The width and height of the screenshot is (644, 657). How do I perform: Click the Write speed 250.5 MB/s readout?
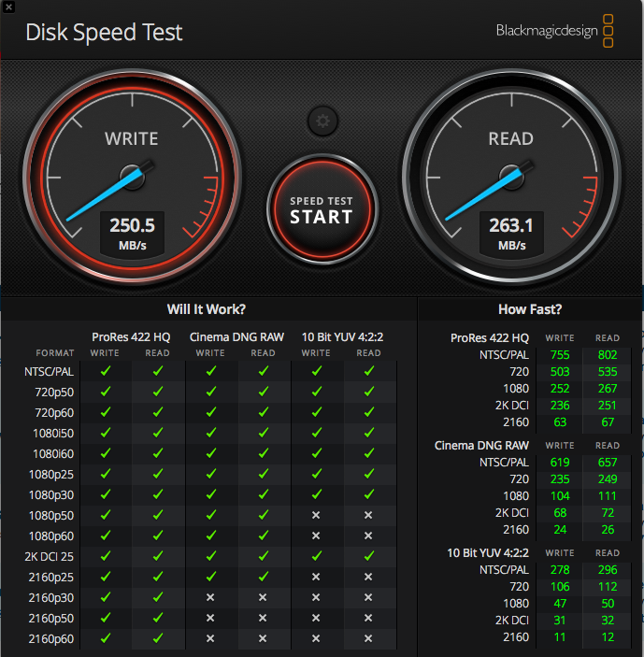coord(133,233)
